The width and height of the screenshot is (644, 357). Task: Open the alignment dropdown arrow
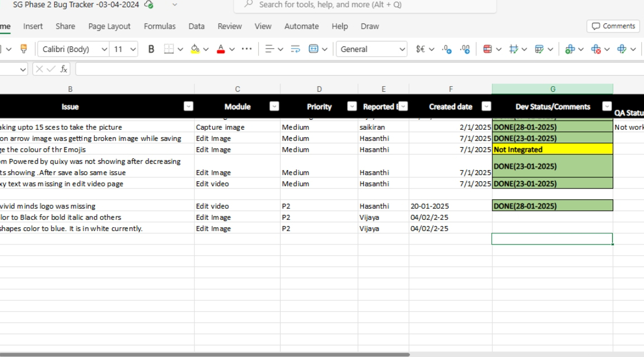click(x=281, y=49)
